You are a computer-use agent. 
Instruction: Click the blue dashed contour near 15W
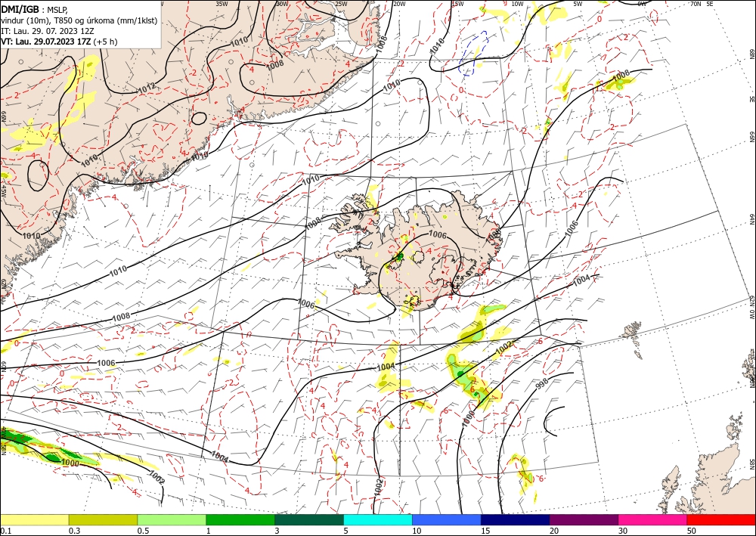tap(473, 53)
